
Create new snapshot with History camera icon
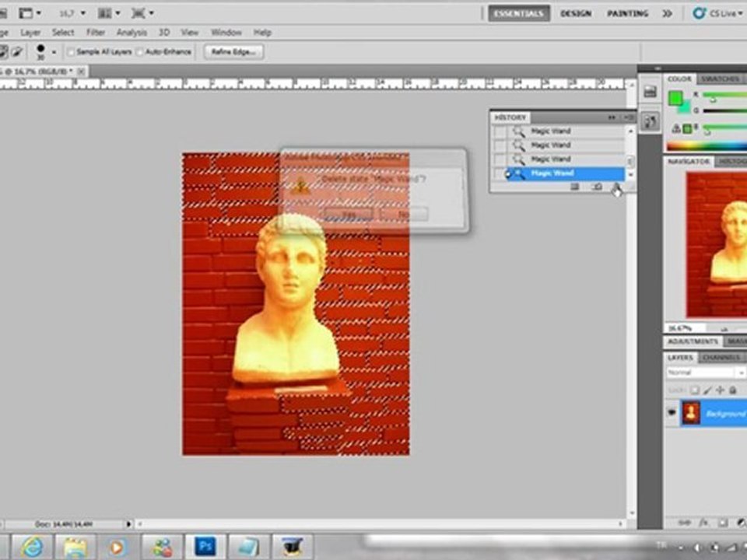tap(597, 187)
